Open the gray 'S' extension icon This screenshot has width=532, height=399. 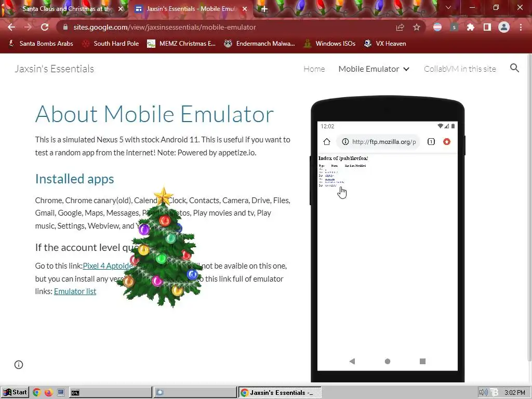[x=454, y=27]
